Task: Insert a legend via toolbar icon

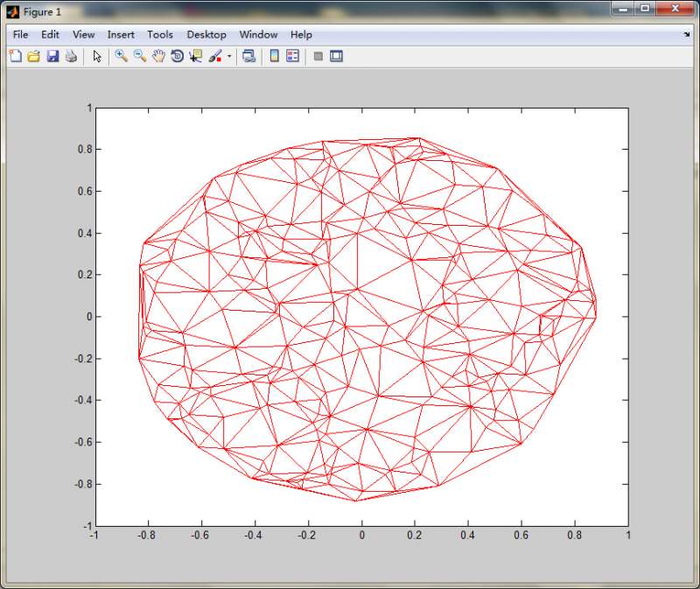Action: pyautogui.click(x=292, y=56)
